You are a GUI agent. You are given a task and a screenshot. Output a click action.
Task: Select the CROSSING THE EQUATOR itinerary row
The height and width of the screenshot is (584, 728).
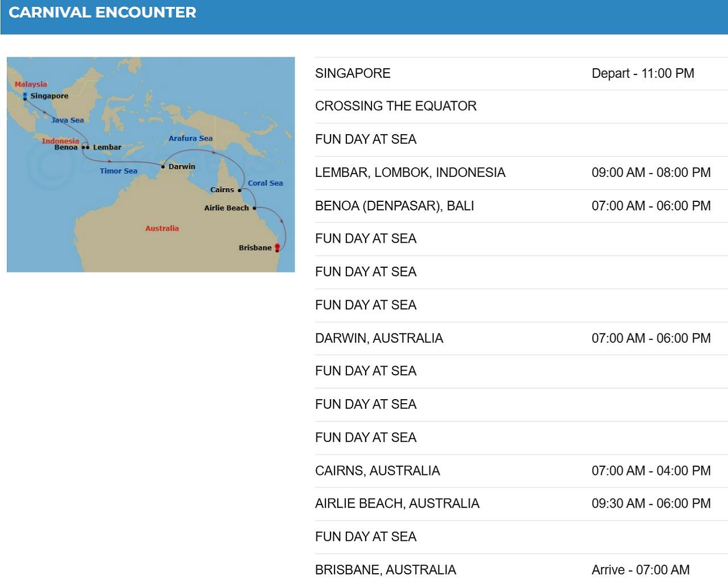(522, 106)
